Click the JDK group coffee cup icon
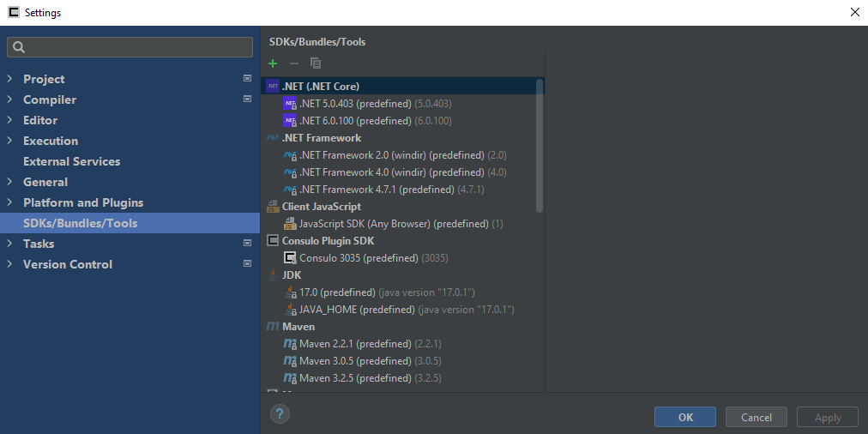This screenshot has height=434, width=868. [273, 275]
